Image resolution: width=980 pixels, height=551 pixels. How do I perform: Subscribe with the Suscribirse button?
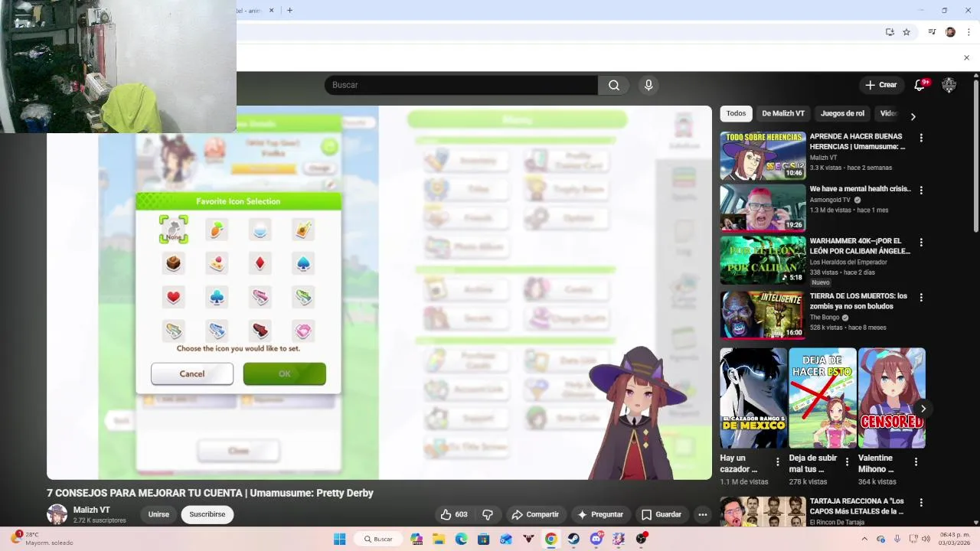click(207, 514)
